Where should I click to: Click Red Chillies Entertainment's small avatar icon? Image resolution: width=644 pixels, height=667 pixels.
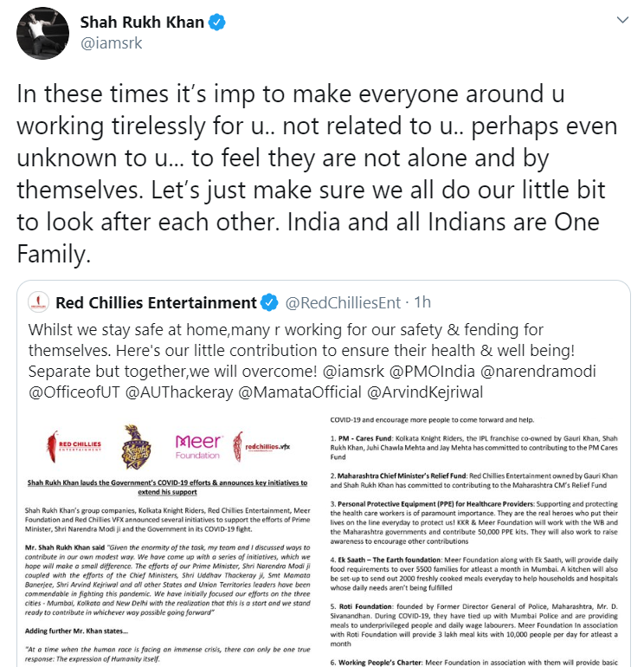point(38,302)
